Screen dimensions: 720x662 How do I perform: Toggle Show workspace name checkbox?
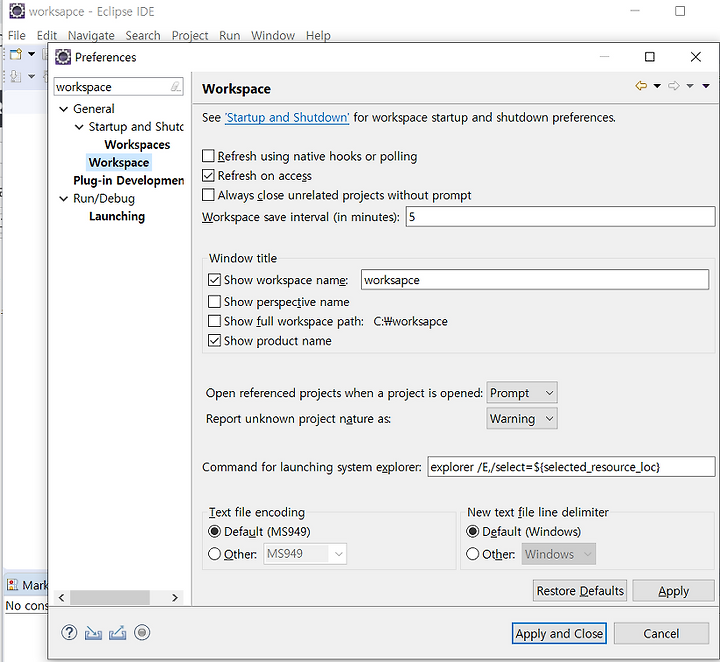pyautogui.click(x=214, y=280)
